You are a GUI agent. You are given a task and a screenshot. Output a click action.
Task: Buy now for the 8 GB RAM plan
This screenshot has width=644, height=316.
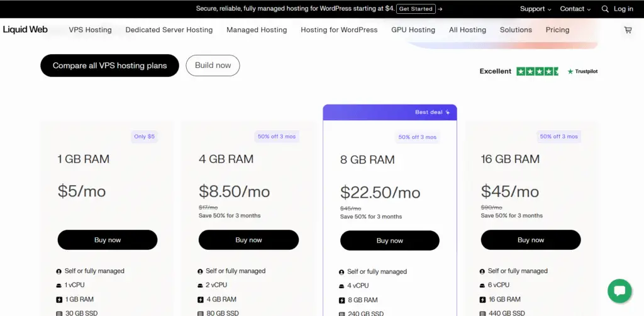[x=390, y=240]
